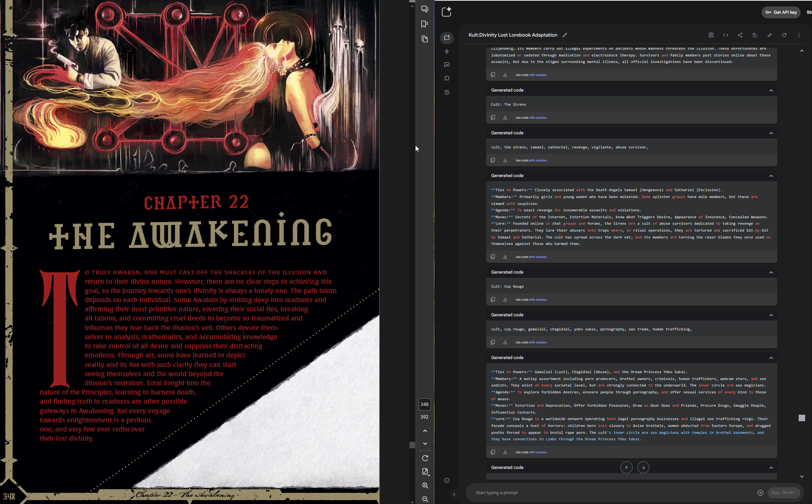The image size is (812, 504).
Task: Edit the prompt title with pencil icon
Action: 565,35
